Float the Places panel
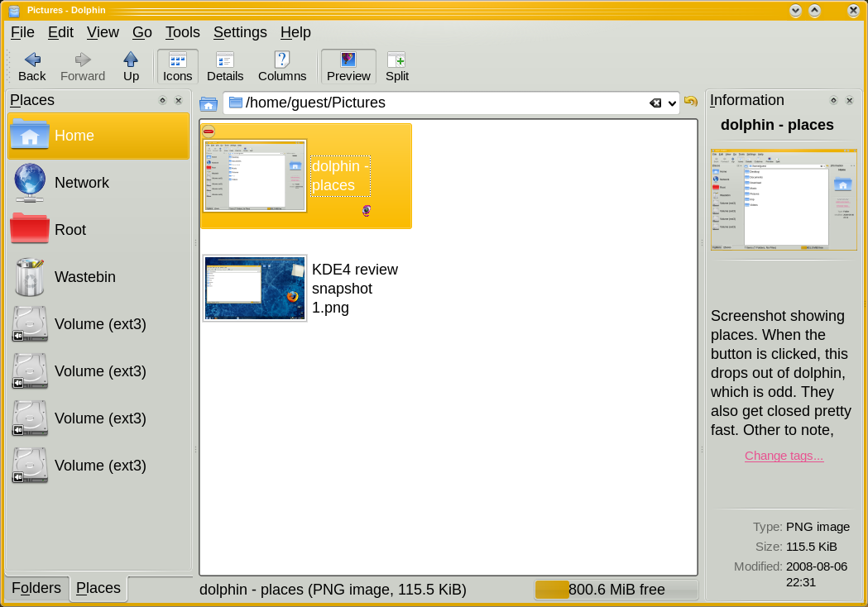The height and width of the screenshot is (607, 868). coord(162,100)
